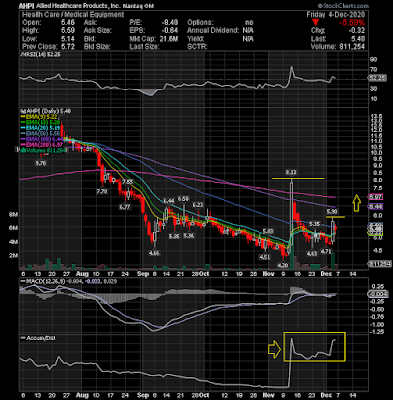Click the green Volume legend entry in price panel
The height and width of the screenshot is (400, 393).
[x=44, y=150]
